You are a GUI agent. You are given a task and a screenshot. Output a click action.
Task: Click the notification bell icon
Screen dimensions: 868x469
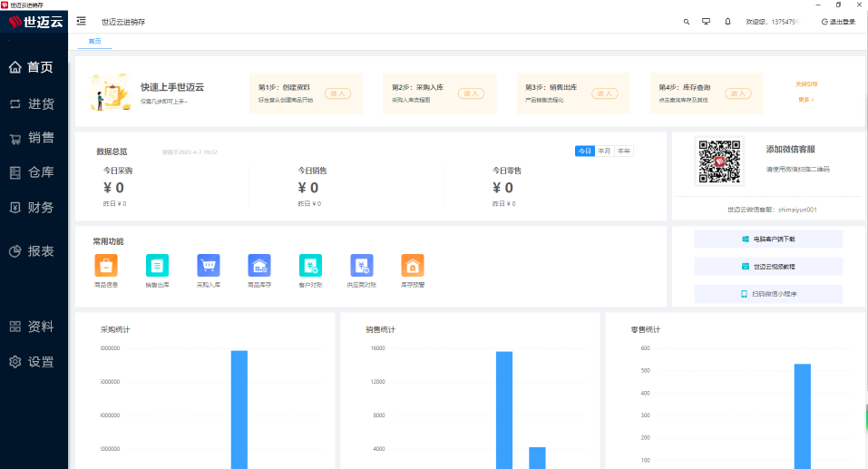point(727,21)
